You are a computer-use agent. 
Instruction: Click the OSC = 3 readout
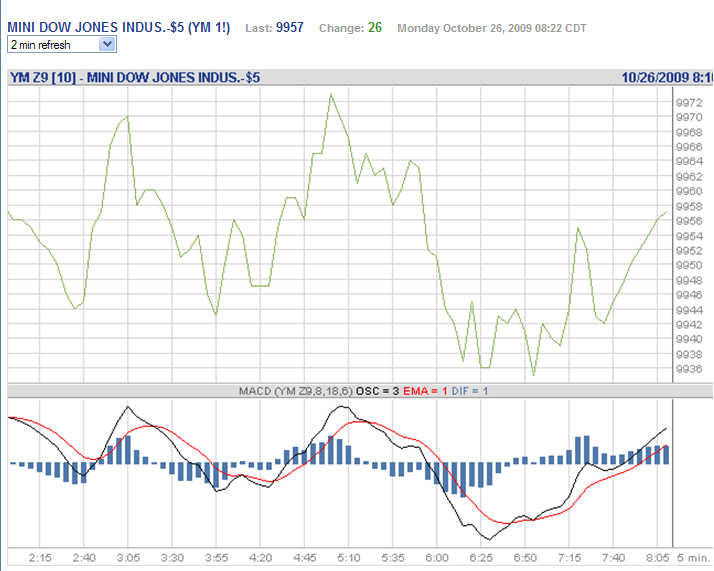point(377,391)
